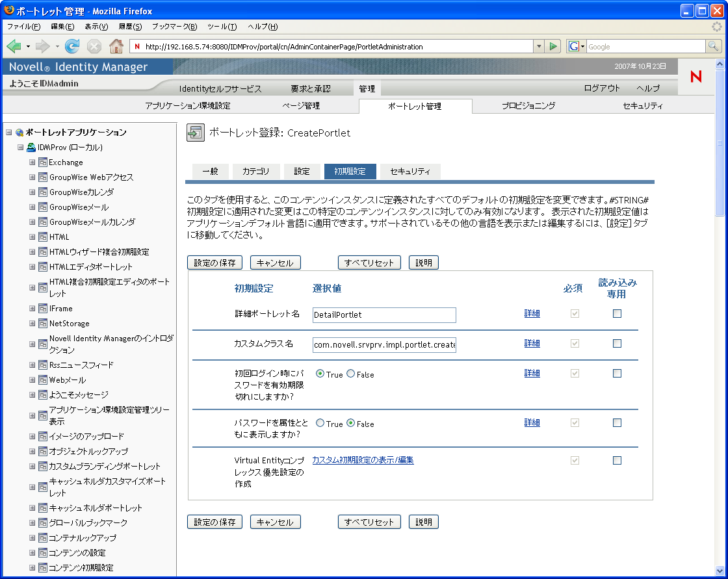Click the Firefox Back arrow button

pos(14,46)
